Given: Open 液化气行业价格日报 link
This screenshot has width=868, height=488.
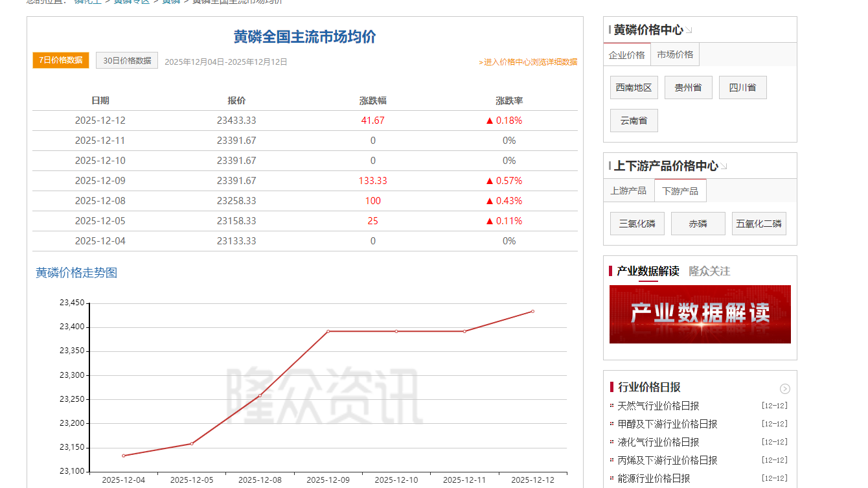Looking at the screenshot, I should 658,442.
